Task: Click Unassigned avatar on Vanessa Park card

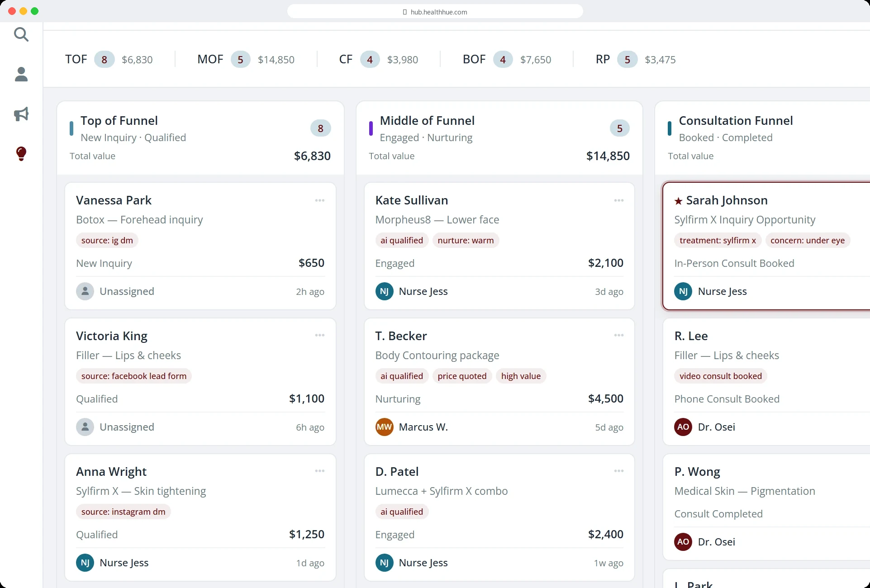Action: click(x=85, y=291)
